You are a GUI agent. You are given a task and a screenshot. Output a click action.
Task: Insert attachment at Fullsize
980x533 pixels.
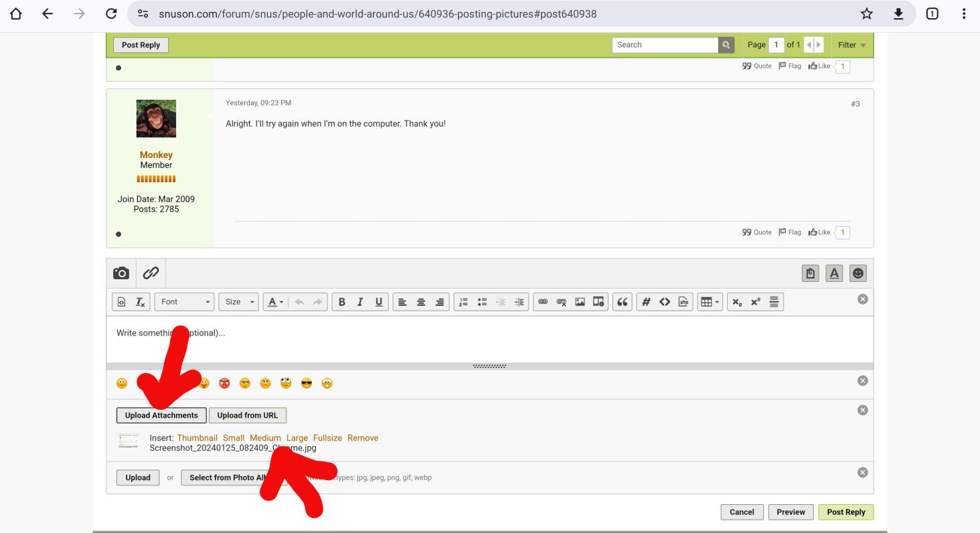tap(327, 438)
